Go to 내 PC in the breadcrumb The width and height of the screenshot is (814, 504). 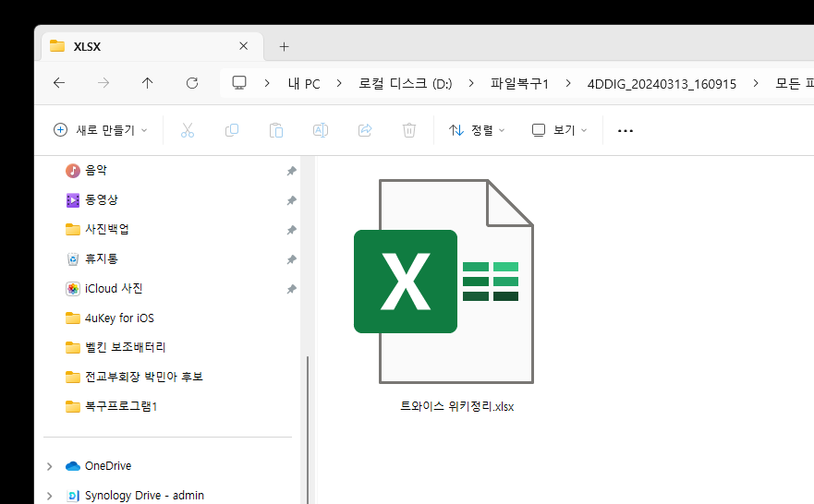click(304, 83)
